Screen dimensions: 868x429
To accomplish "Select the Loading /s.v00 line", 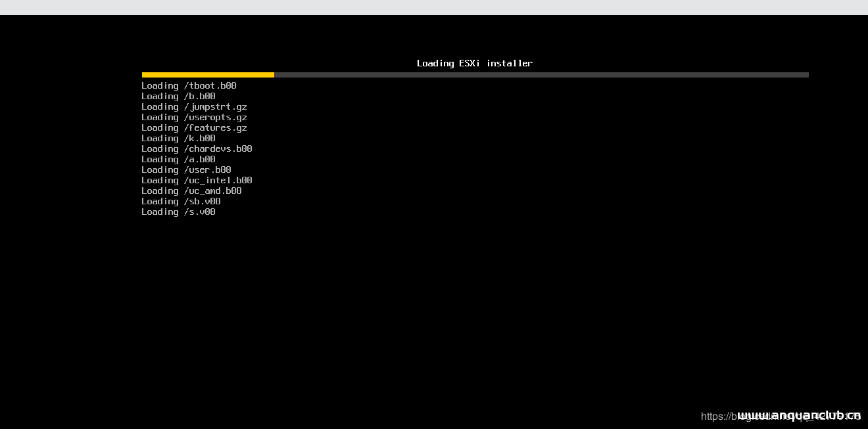I will (x=178, y=212).
